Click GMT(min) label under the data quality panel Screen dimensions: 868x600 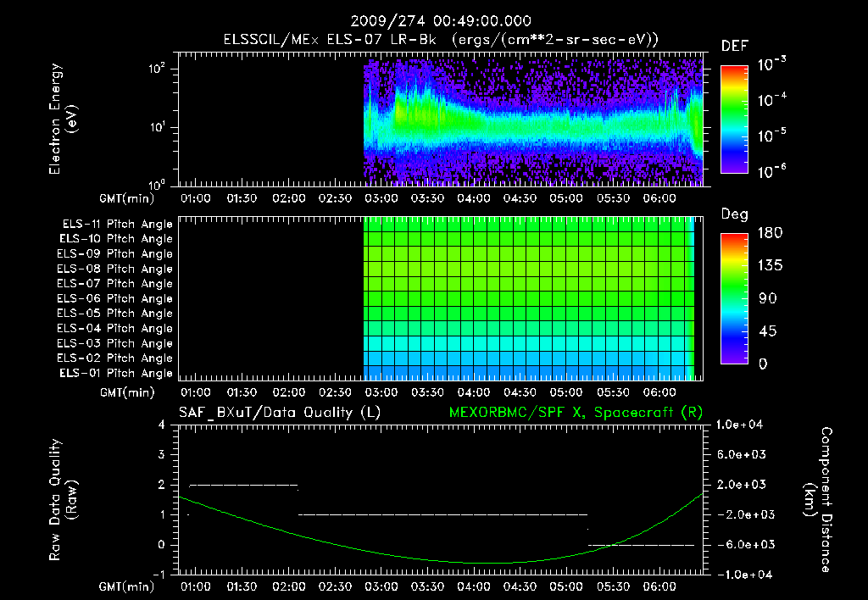click(127, 586)
